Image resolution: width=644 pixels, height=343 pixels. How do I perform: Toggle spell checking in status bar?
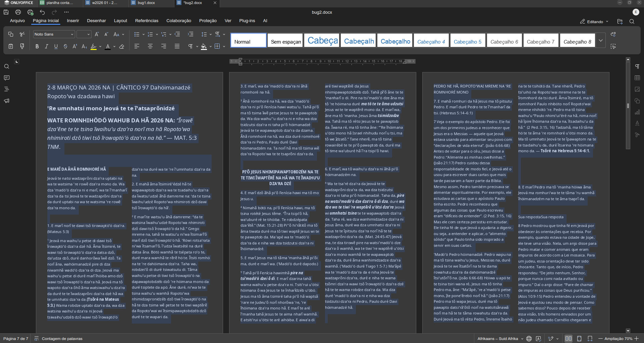coord(538,339)
